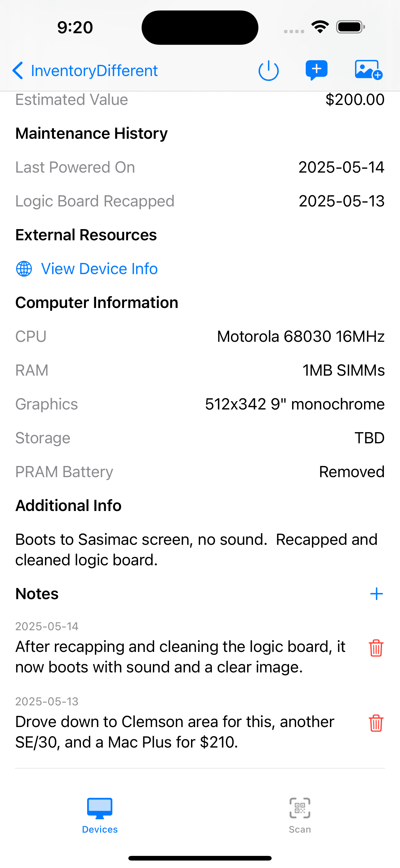Image resolution: width=400 pixels, height=868 pixels.
Task: Click the back chevron to InventoryDifferent
Action: (17, 70)
